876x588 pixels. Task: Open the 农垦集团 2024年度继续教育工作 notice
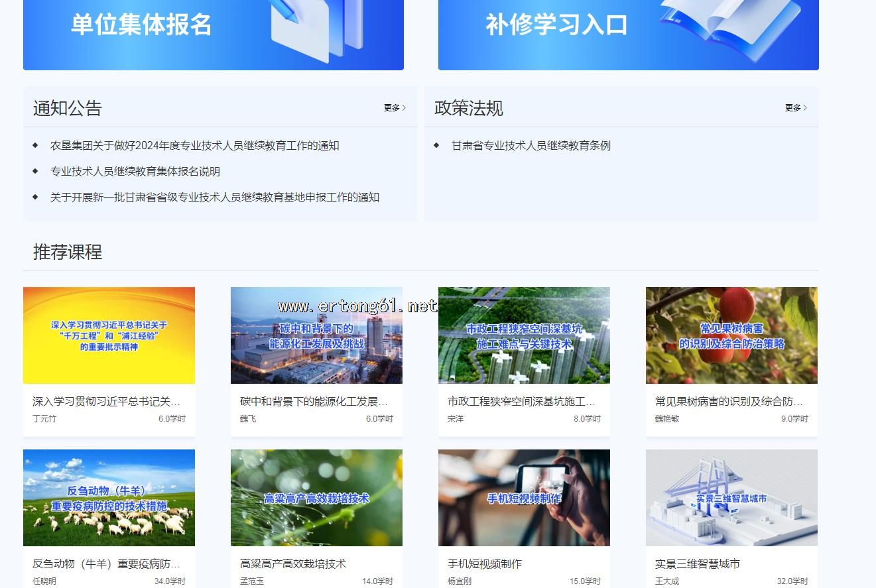(194, 146)
